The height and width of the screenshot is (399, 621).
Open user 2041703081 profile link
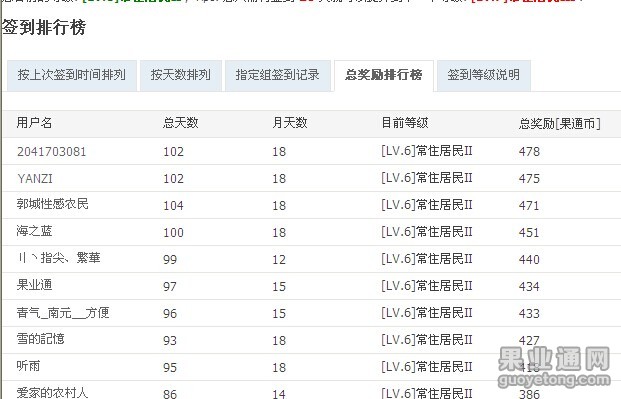[x=51, y=152]
